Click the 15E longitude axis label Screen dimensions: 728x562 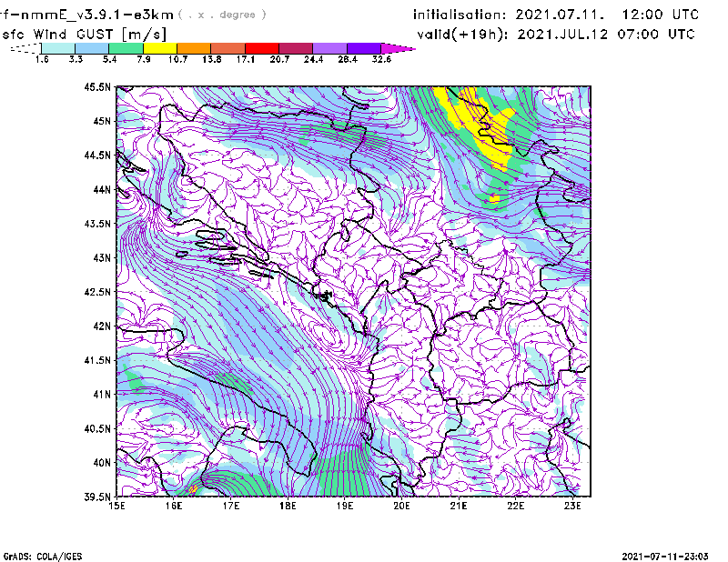click(116, 507)
